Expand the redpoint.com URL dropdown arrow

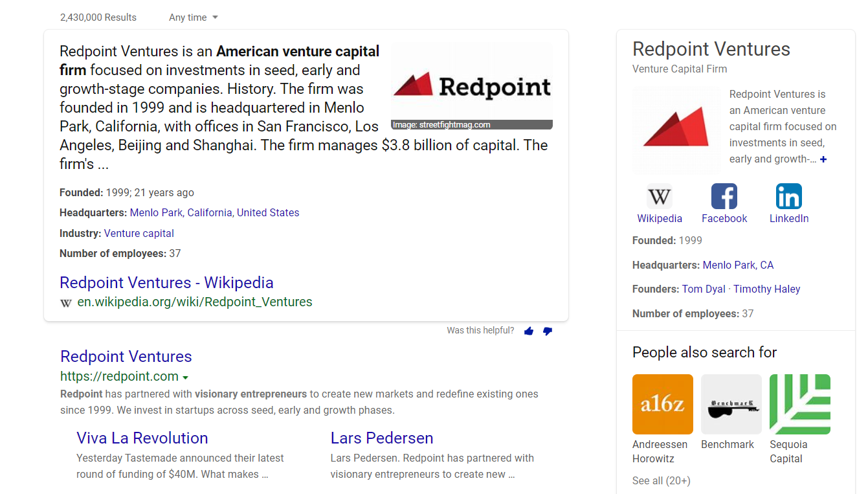click(x=185, y=377)
